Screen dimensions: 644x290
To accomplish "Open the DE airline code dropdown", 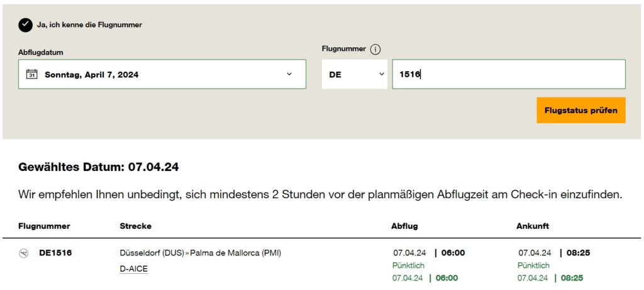I will pos(355,74).
